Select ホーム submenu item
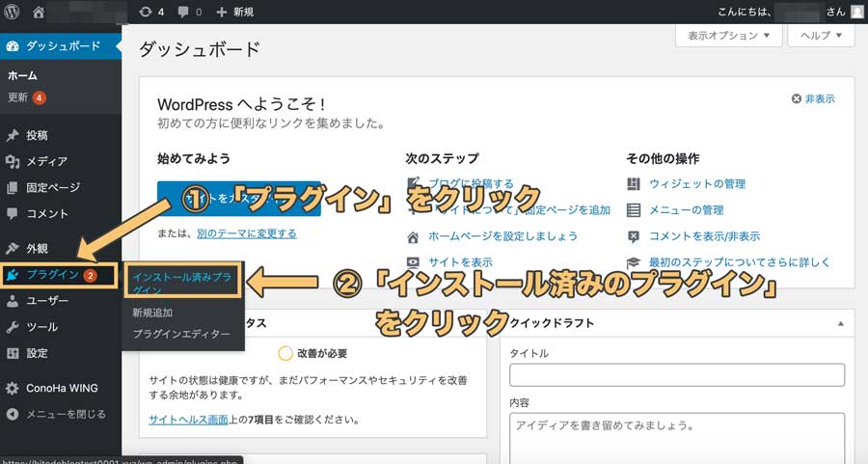Viewport: 868px width, 464px height. pyautogui.click(x=23, y=76)
